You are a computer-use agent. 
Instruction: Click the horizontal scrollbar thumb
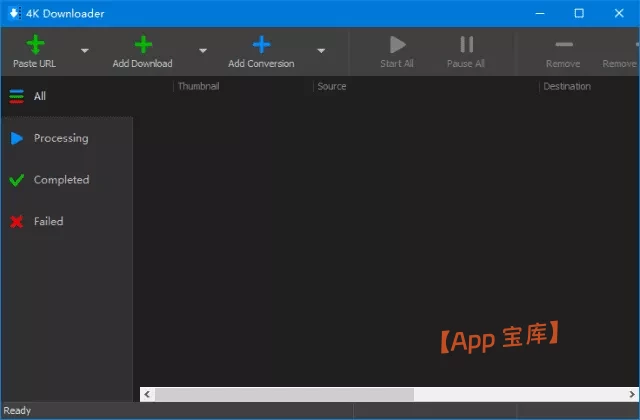[x=283, y=394]
